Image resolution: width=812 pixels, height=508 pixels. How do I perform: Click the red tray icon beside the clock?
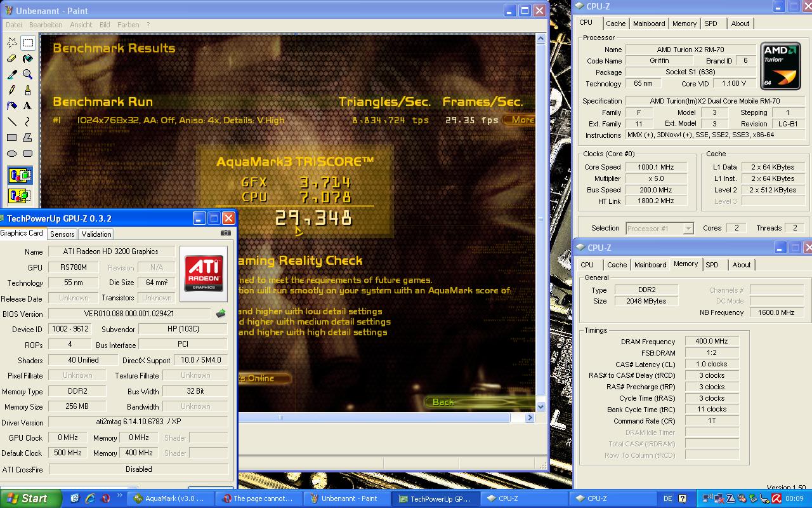[x=776, y=499]
